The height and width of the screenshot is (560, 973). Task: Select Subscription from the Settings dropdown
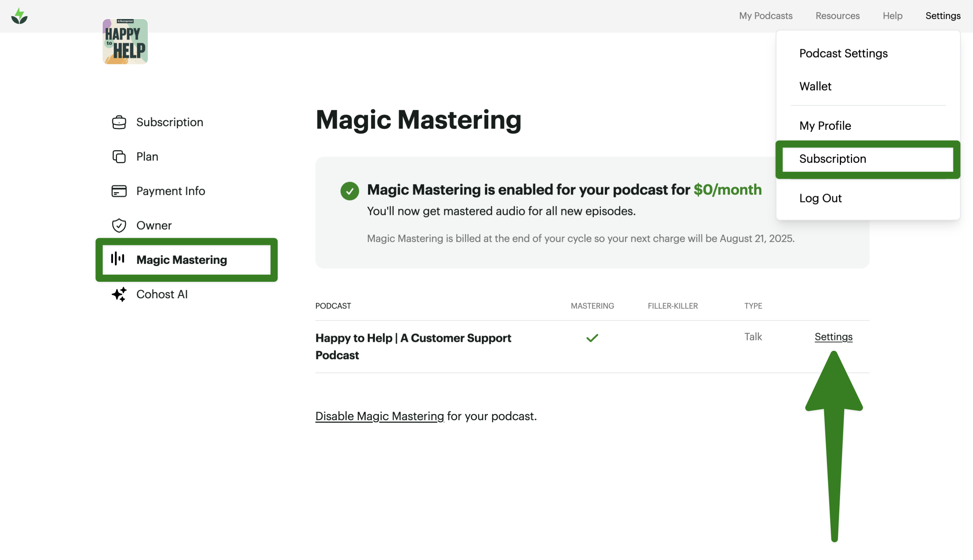[832, 159]
